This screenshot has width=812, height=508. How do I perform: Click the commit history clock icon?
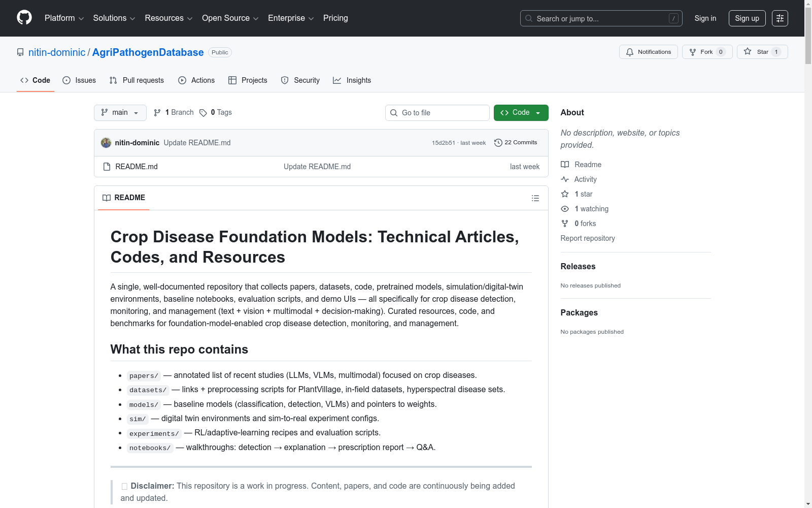click(498, 143)
